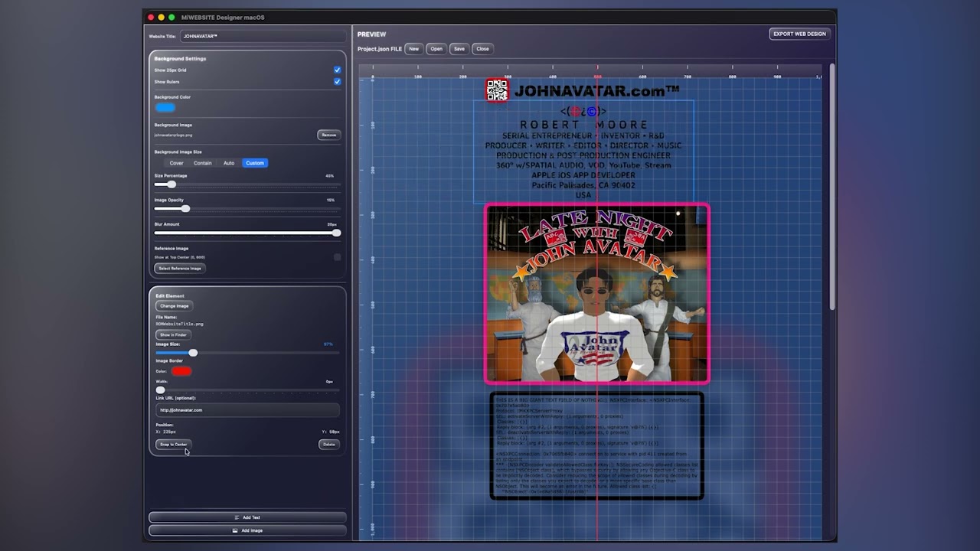Click the Blur Amount slider handle
The image size is (980, 551).
[336, 233]
